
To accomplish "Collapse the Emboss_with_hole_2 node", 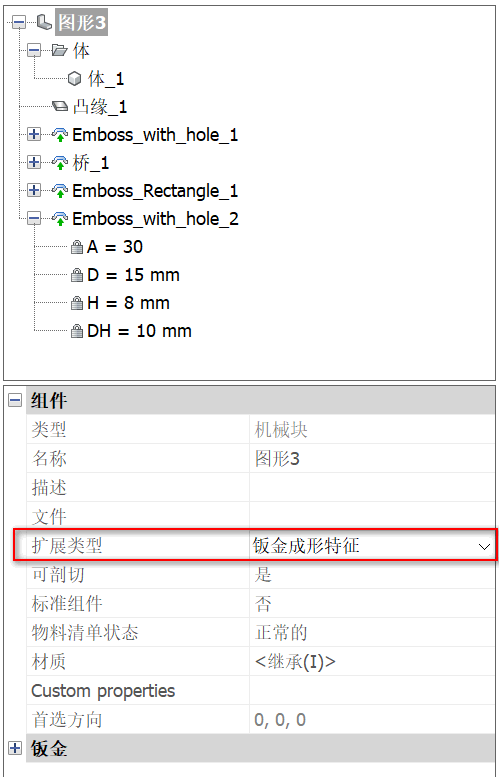I will pos(34,219).
